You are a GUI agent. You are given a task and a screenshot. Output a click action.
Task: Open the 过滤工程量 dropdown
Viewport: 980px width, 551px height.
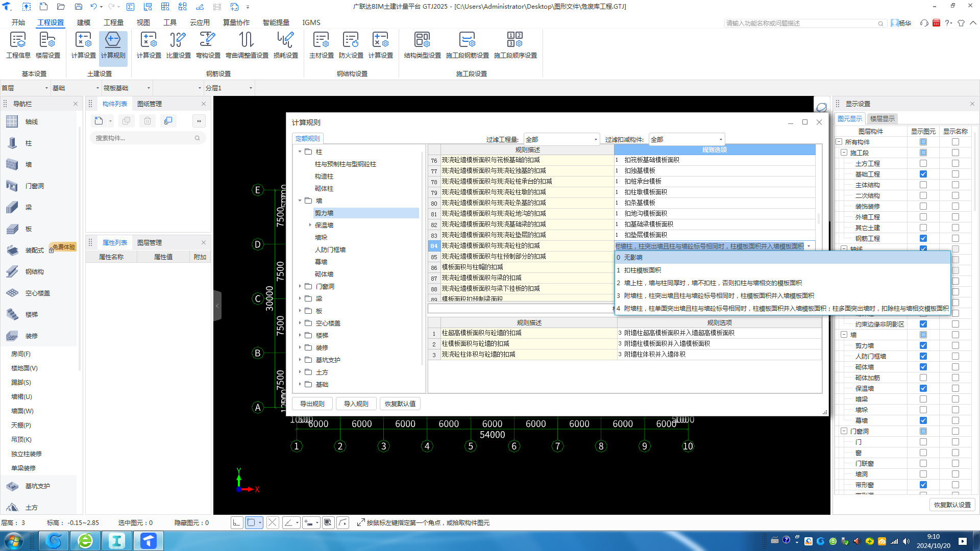561,139
